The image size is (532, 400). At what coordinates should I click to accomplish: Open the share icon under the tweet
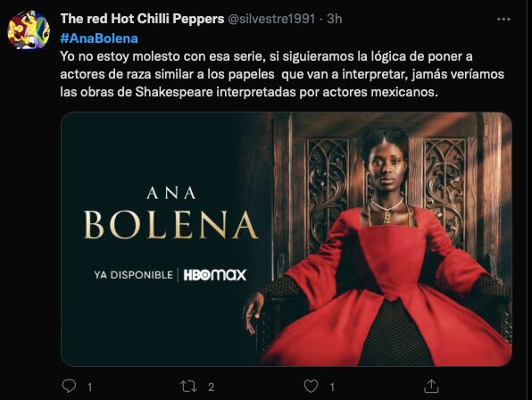(431, 386)
